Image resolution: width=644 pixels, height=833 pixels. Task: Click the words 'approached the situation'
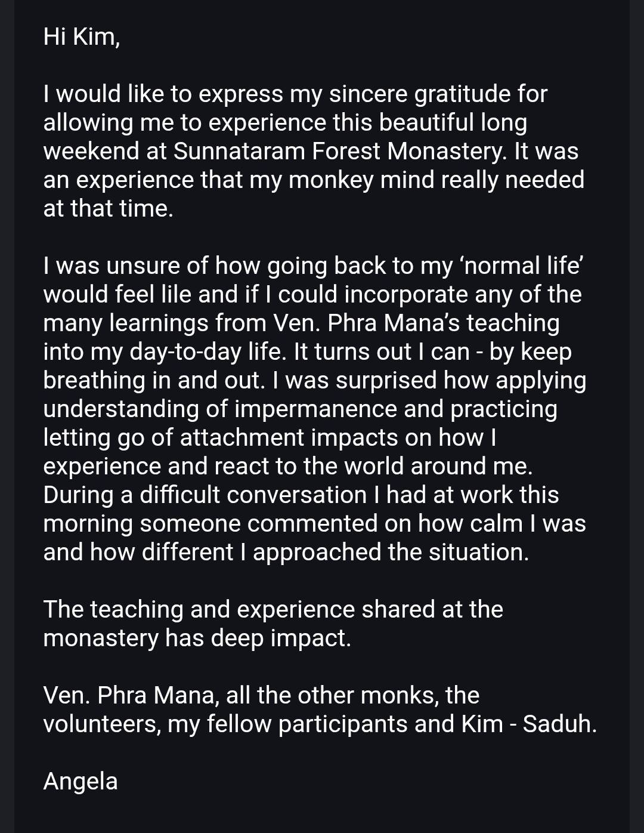point(390,552)
